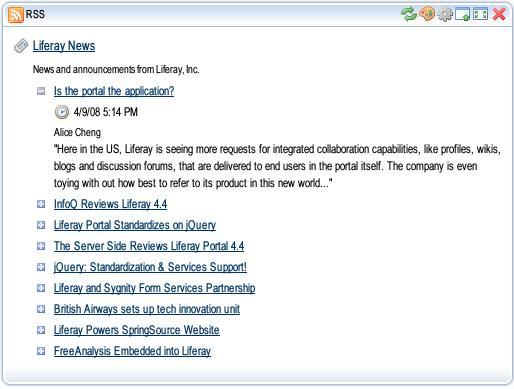Click the maximize portlet icon
Image resolution: width=514 pixels, height=389 pixels.
click(481, 14)
